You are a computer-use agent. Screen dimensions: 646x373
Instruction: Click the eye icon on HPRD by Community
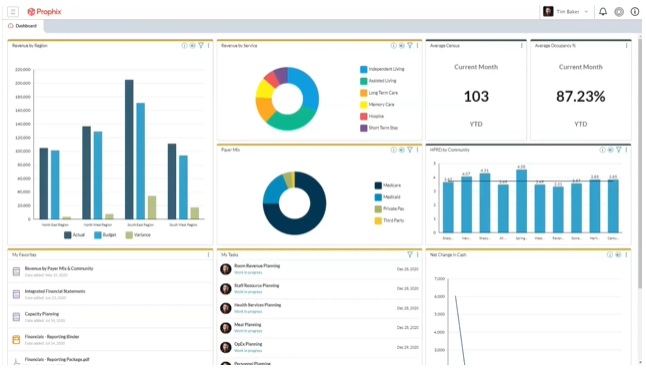click(x=611, y=150)
